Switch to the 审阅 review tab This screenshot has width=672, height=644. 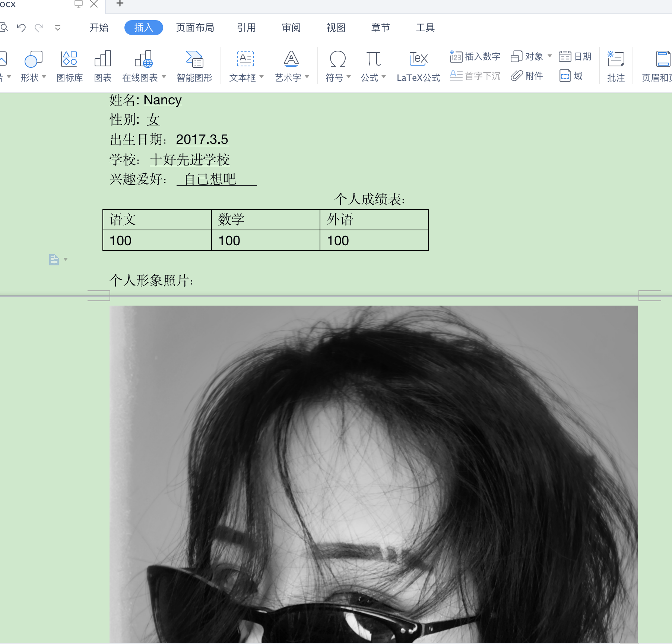pyautogui.click(x=291, y=28)
